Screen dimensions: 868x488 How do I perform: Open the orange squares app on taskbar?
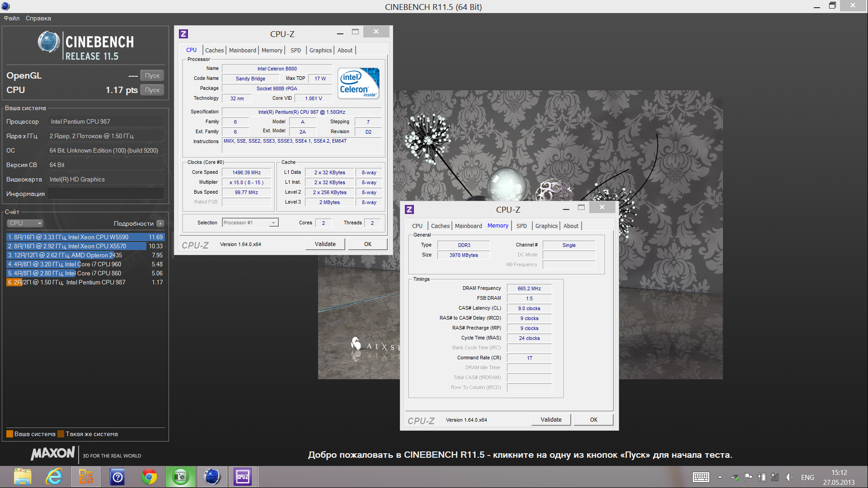pyautogui.click(x=86, y=477)
